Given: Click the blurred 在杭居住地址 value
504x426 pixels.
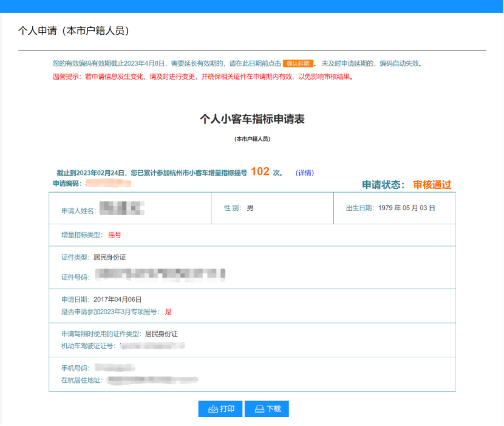Looking at the screenshot, I should pos(152,380).
